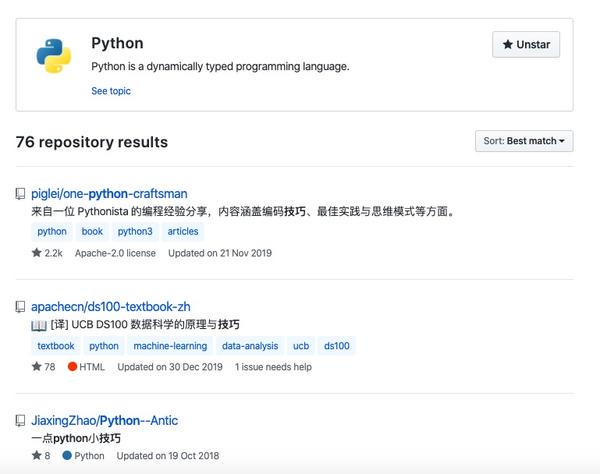Open the Sort: Best match dropdown
Viewport: 600px width, 474px height.
pyautogui.click(x=524, y=141)
